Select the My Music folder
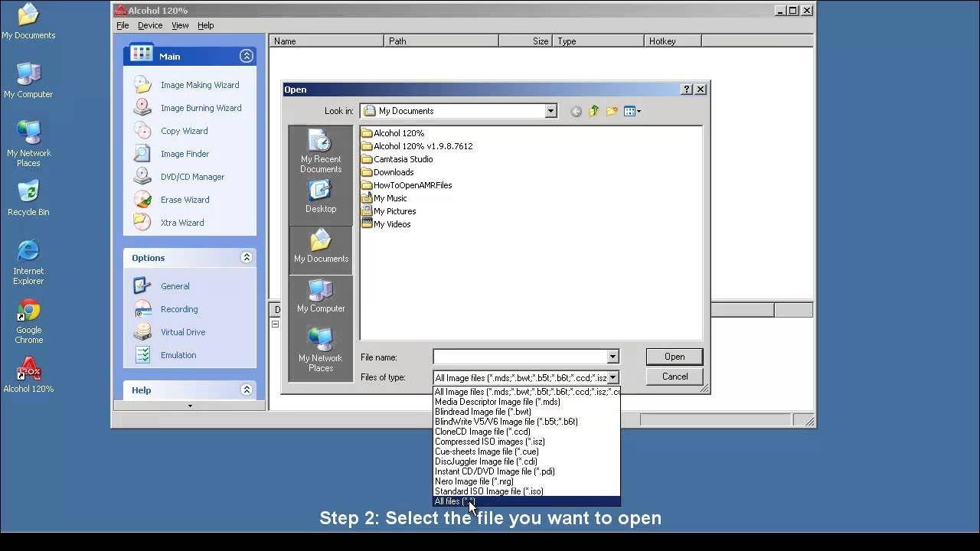 (384, 198)
